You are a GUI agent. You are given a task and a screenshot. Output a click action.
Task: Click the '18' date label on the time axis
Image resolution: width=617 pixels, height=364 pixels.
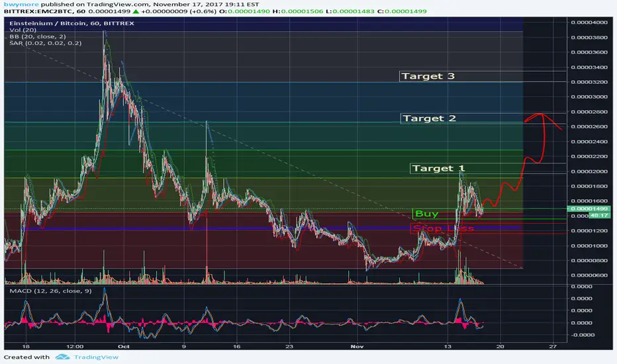pos(26,346)
